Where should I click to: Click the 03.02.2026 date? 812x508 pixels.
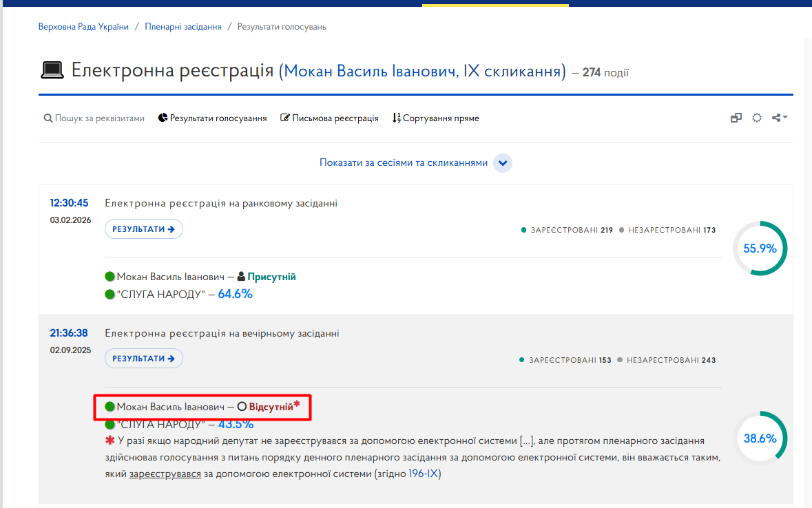pyautogui.click(x=70, y=220)
